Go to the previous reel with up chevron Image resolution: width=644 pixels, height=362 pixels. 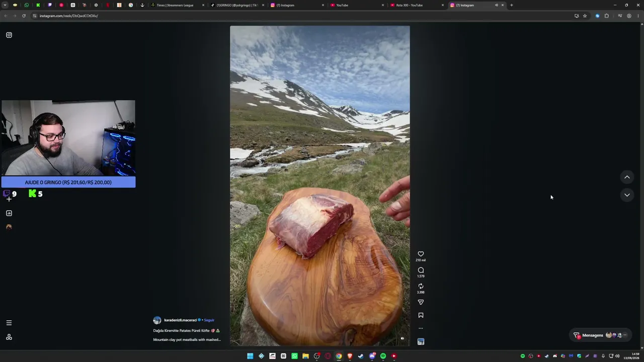pyautogui.click(x=627, y=177)
